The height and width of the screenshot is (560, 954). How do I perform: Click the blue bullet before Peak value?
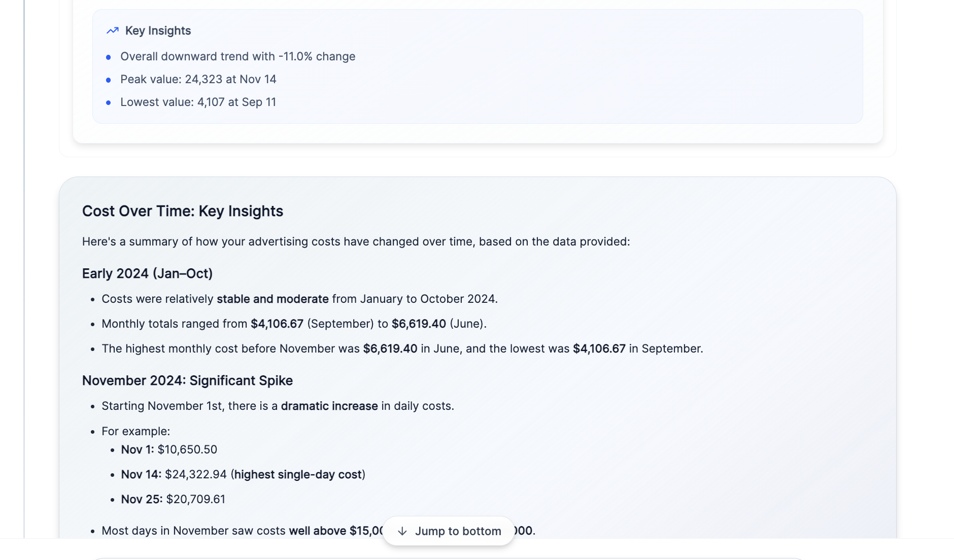click(108, 80)
